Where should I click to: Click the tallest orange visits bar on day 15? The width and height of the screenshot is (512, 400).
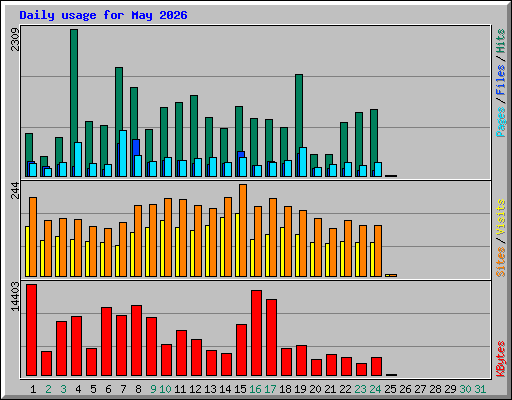coord(243,230)
